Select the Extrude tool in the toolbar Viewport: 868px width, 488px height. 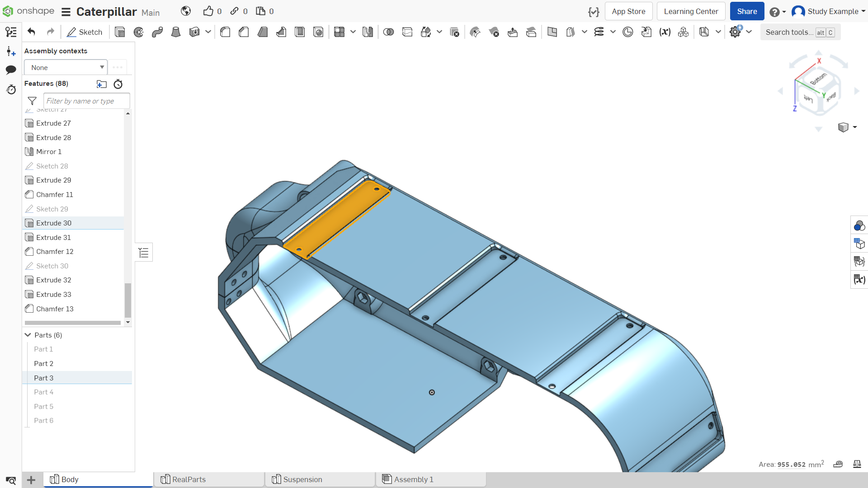pos(120,32)
